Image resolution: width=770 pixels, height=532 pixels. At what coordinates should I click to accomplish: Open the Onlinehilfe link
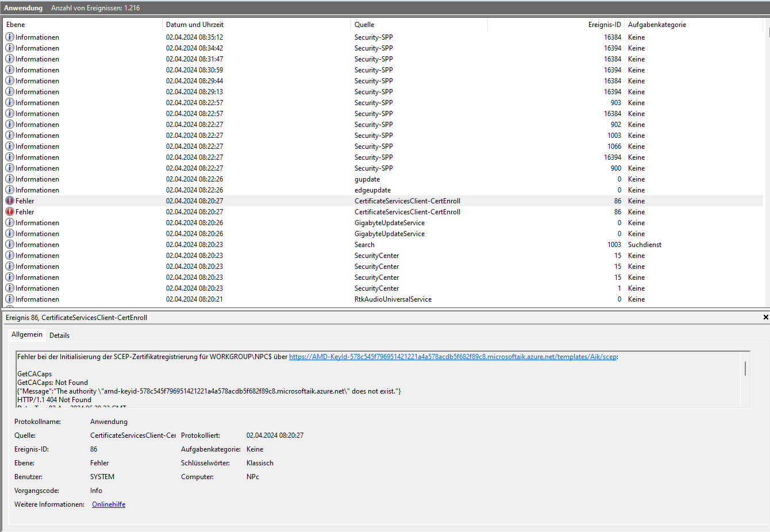point(109,504)
